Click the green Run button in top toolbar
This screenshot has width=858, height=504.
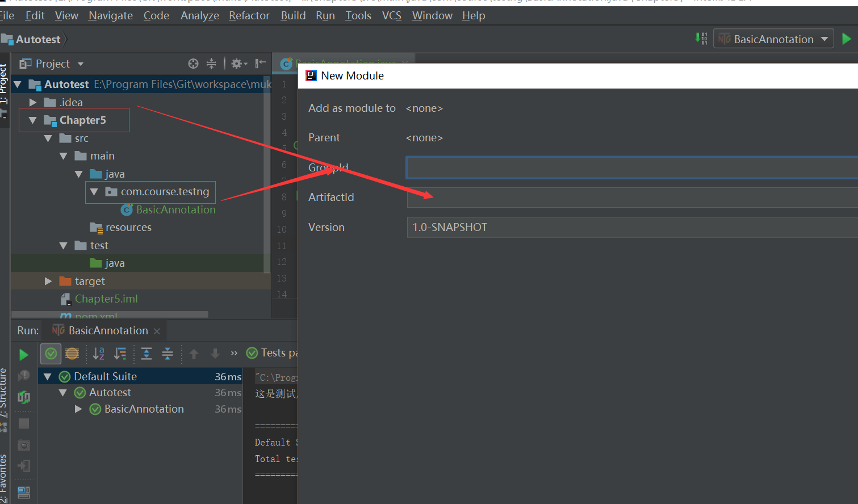pyautogui.click(x=846, y=39)
